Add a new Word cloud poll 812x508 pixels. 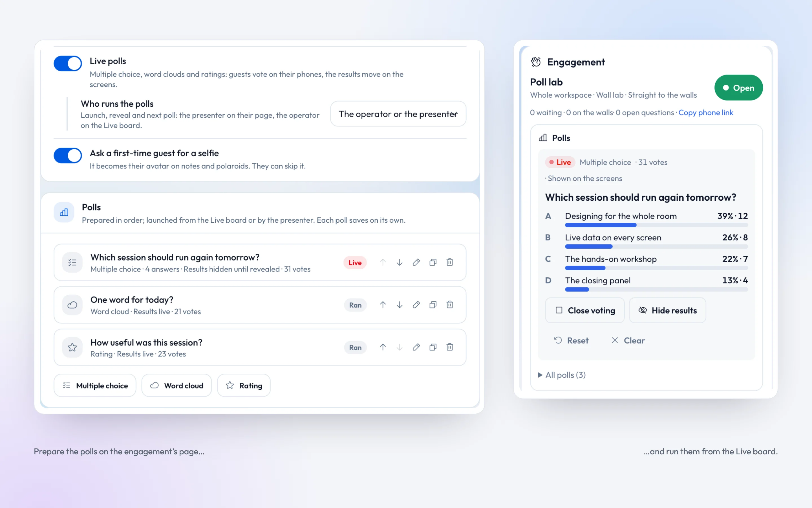click(176, 386)
